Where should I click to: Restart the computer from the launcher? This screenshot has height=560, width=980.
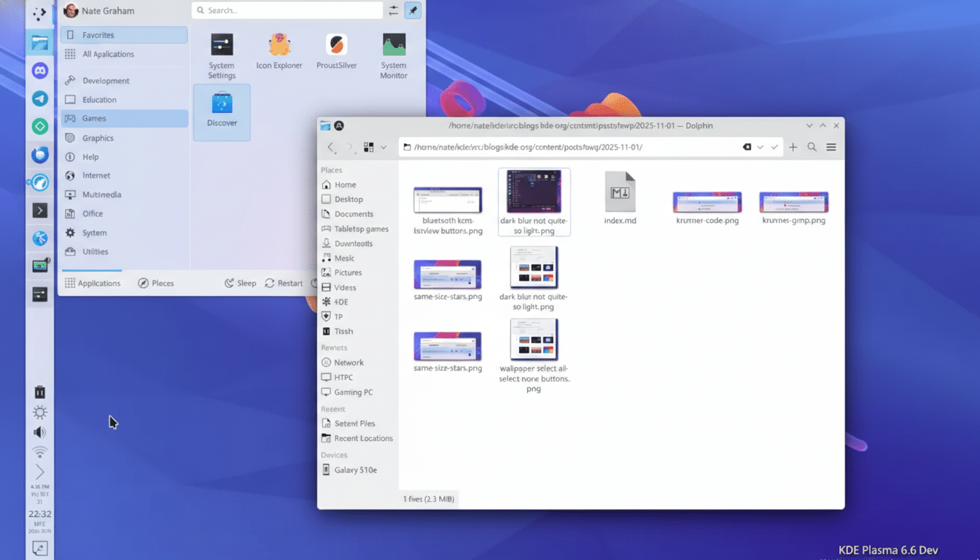click(x=284, y=283)
